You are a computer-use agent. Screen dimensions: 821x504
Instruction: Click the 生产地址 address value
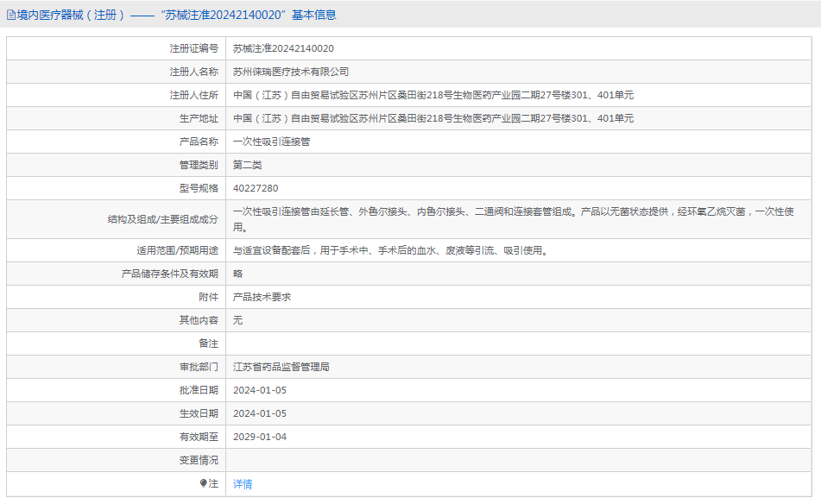coord(433,118)
